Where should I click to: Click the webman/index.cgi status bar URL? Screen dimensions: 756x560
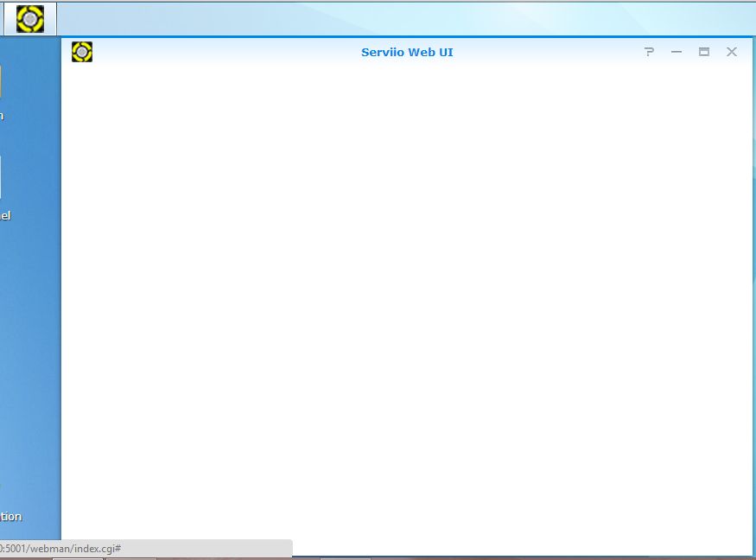click(x=60, y=549)
